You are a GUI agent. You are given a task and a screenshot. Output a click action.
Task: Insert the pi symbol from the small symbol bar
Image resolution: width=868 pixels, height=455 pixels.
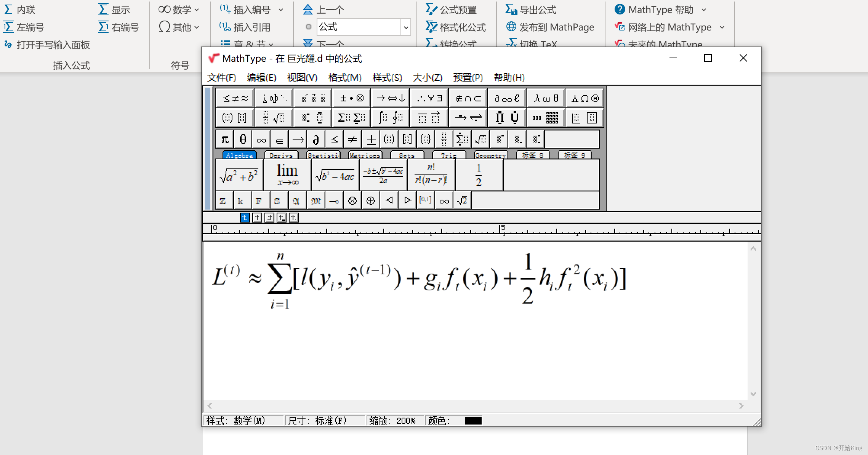[x=224, y=139]
